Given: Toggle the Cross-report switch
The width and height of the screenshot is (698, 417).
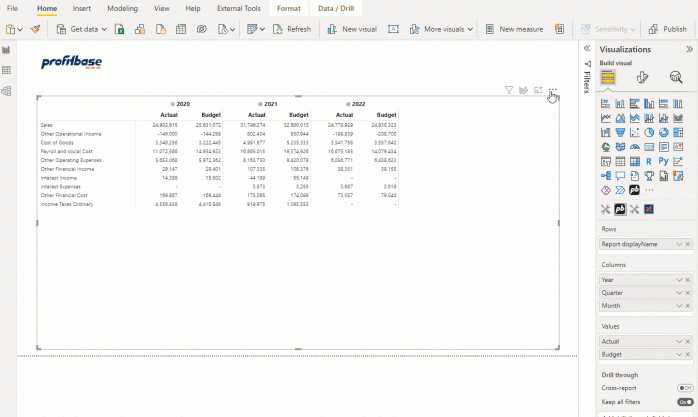Looking at the screenshot, I should [x=685, y=387].
